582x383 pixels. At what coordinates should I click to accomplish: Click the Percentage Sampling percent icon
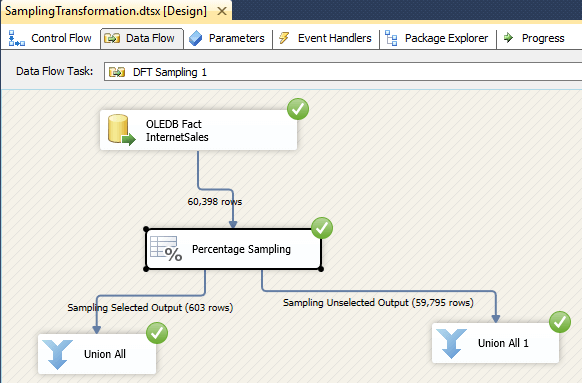tap(166, 249)
